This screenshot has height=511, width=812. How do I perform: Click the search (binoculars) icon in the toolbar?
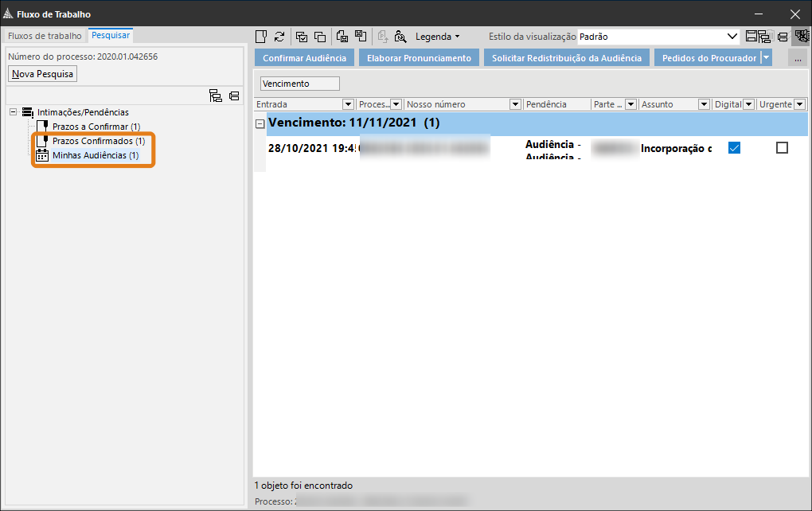tap(400, 37)
